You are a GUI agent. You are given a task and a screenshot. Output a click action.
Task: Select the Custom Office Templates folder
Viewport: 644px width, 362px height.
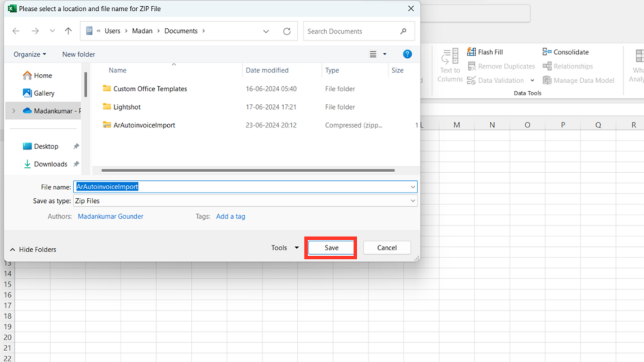(150, 89)
